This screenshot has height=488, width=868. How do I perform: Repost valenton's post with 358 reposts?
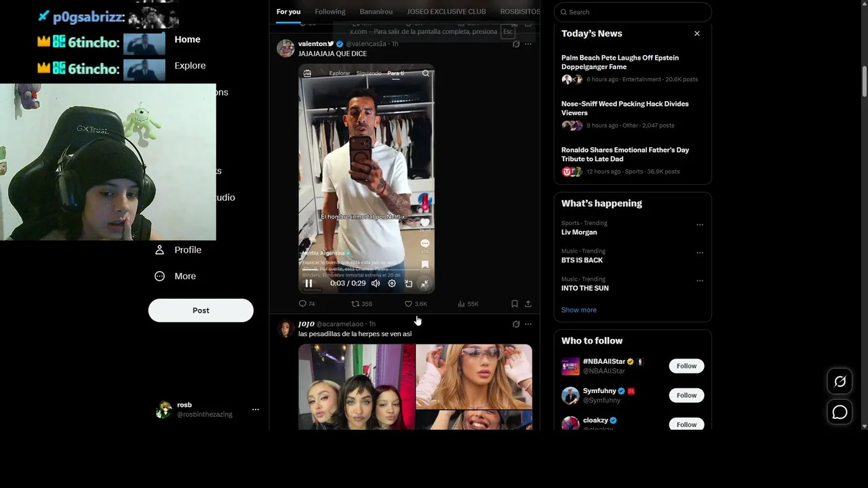(x=361, y=304)
